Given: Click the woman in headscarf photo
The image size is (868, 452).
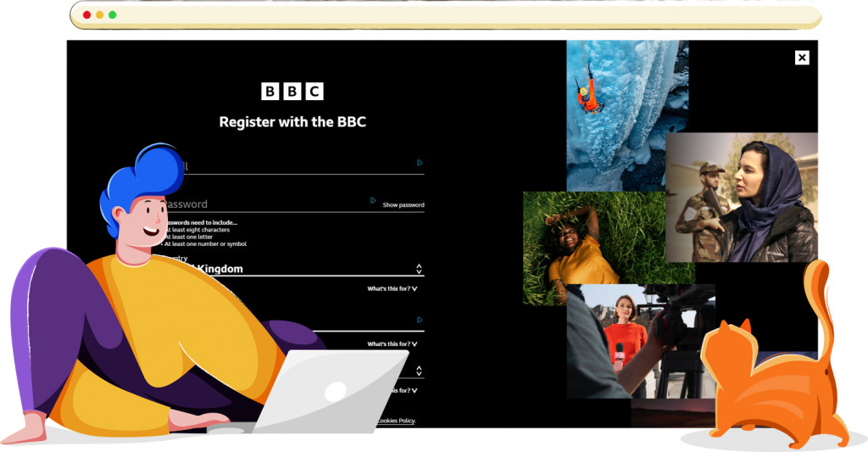Looking at the screenshot, I should click(742, 198).
